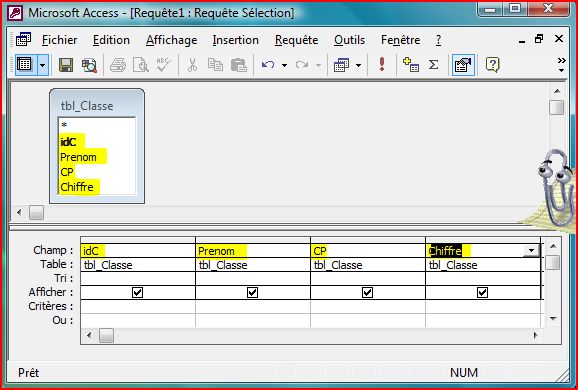This screenshot has height=390, width=578.
Task: Expand the Chiffre field dropdown arrow
Action: coord(531,251)
